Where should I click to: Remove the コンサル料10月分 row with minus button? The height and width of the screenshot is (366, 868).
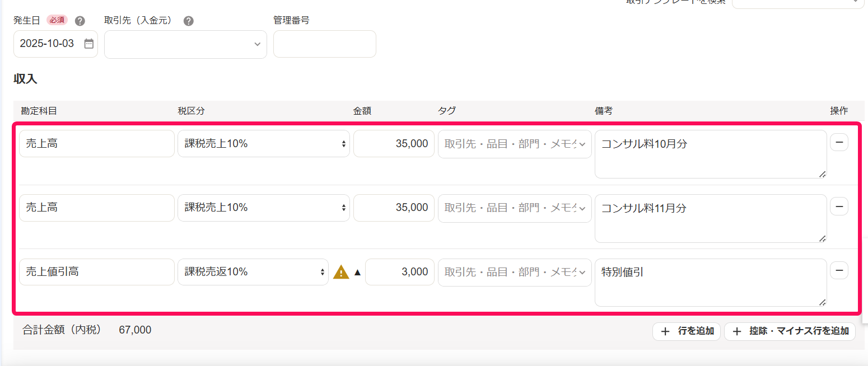[x=839, y=143]
